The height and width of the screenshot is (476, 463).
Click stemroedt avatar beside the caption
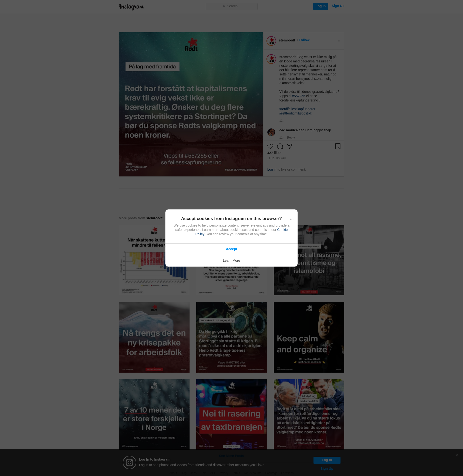[x=271, y=59]
